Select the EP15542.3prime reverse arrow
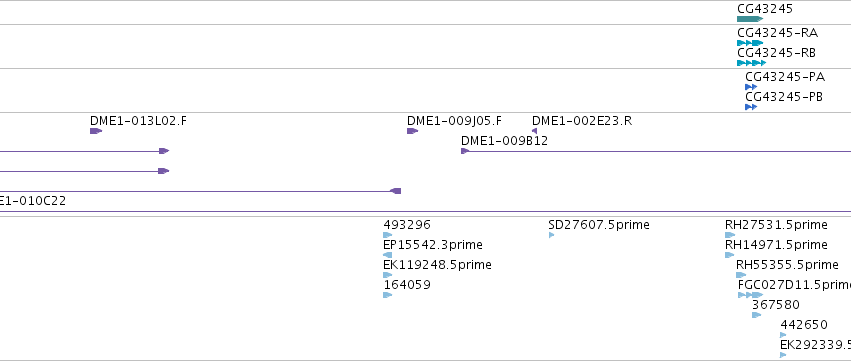This screenshot has height=361, width=851. pos(388,255)
